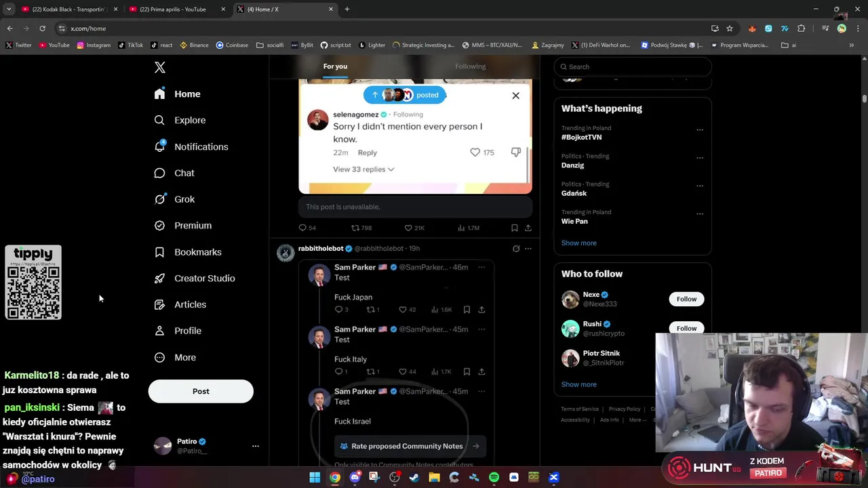Click the Bookmarks sidebar icon
Screen dimensions: 868x488
(159, 252)
